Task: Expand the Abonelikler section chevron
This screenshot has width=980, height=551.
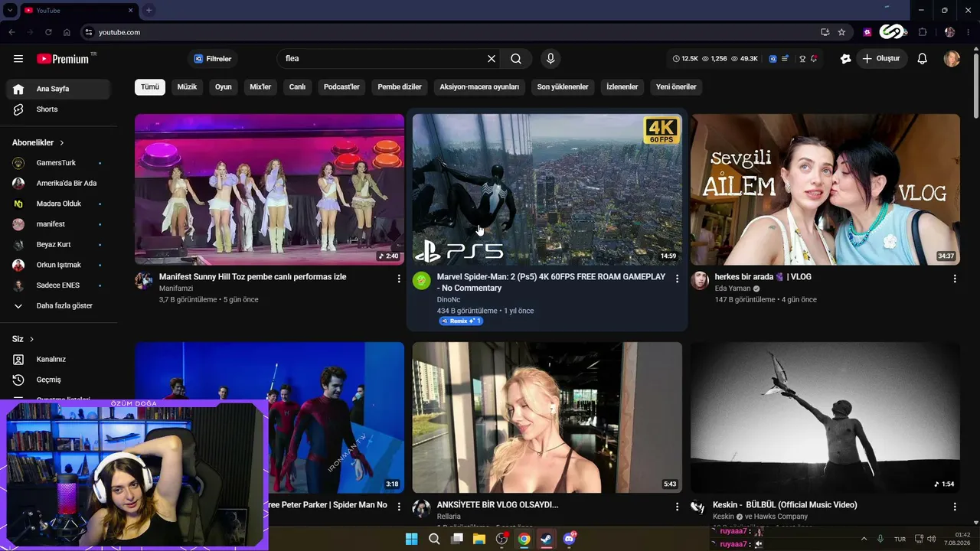Action: tap(62, 142)
